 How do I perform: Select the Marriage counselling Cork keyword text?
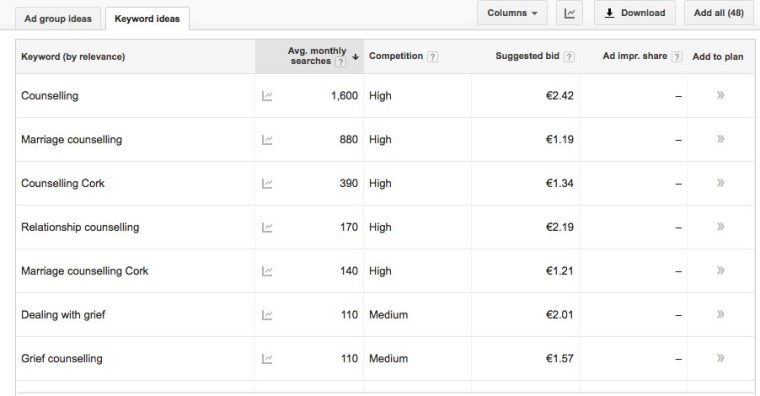(x=85, y=271)
